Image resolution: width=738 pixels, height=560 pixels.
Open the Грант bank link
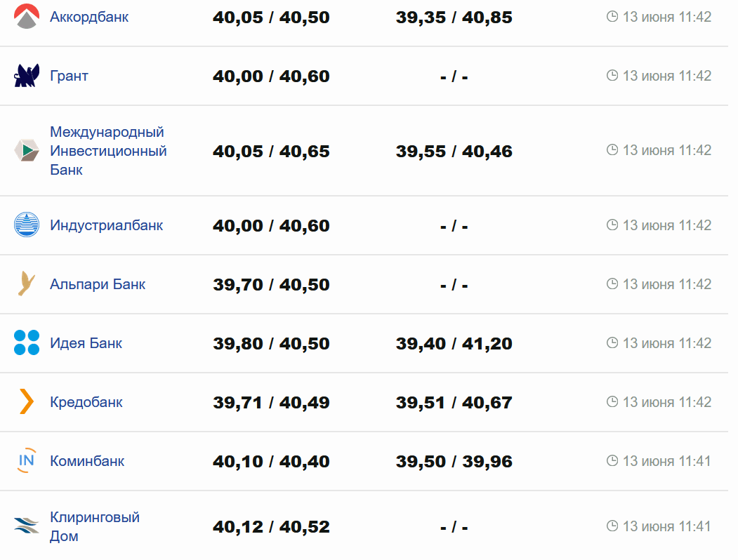click(69, 76)
